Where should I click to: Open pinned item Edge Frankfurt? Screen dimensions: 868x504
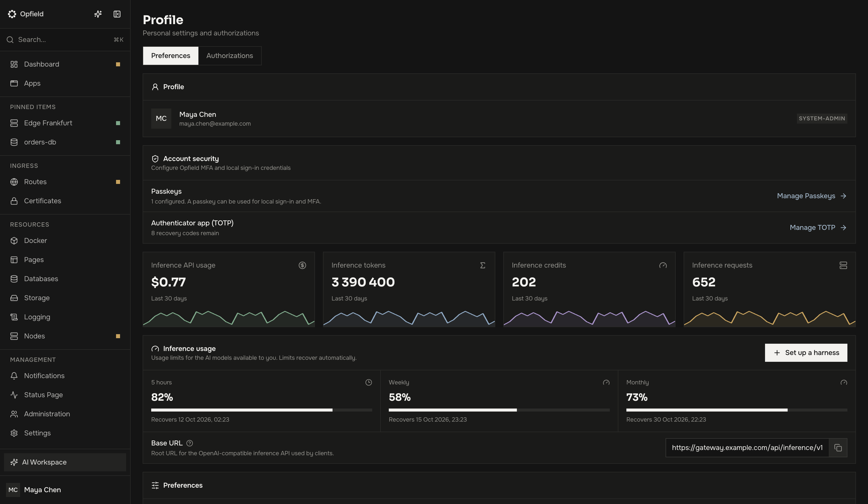click(x=65, y=123)
